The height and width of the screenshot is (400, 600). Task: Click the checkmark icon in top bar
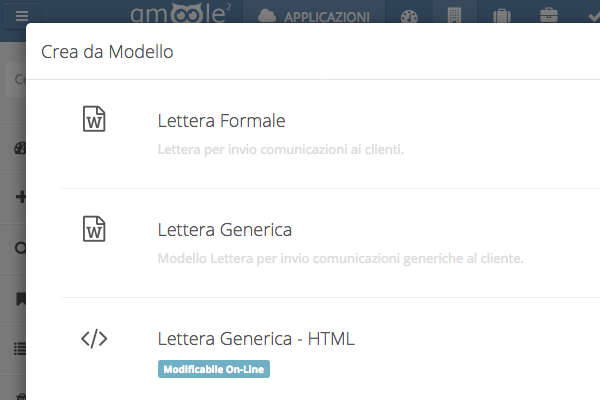[x=593, y=17]
